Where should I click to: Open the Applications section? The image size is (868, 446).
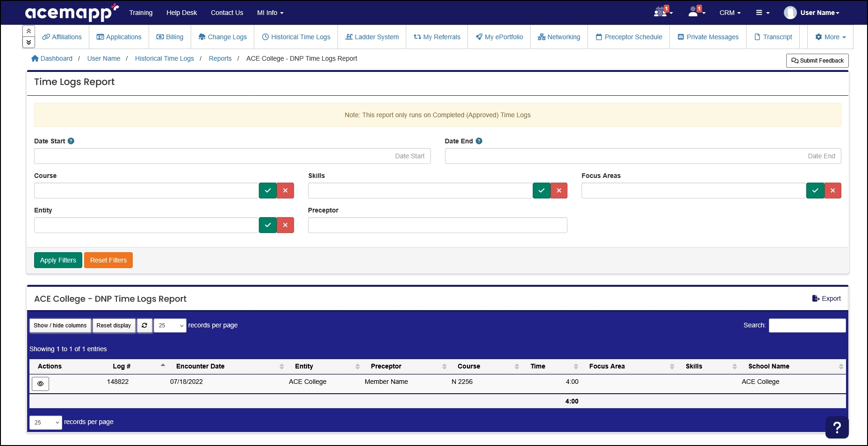click(119, 37)
